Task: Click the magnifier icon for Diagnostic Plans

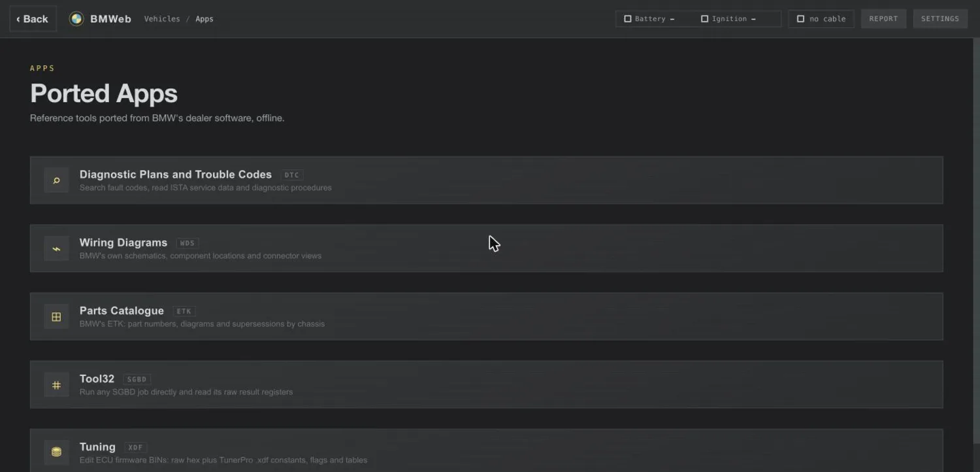Action: coord(56,180)
